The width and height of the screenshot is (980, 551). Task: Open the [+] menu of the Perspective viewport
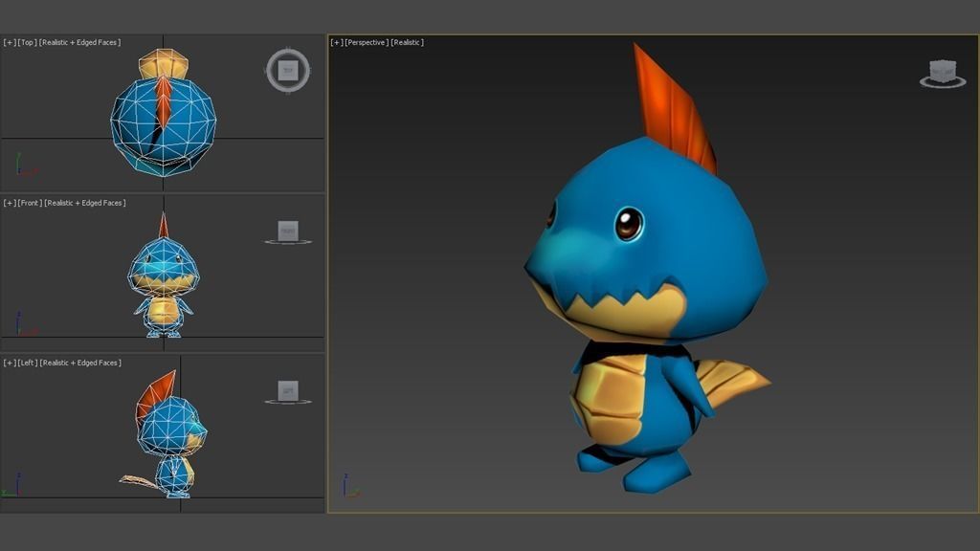tap(337, 42)
